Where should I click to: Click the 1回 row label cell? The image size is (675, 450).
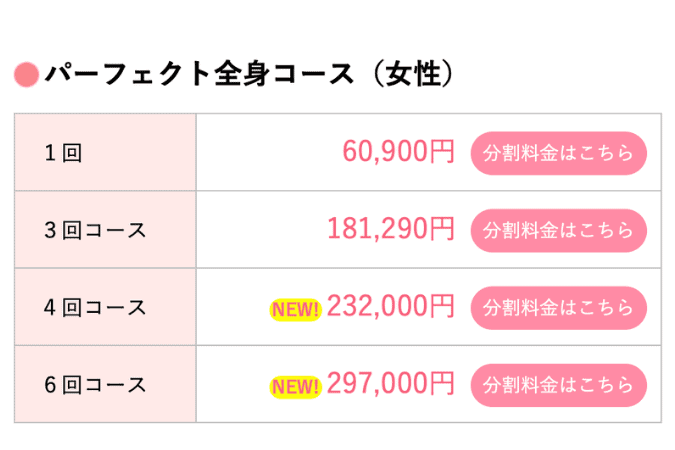point(105,152)
